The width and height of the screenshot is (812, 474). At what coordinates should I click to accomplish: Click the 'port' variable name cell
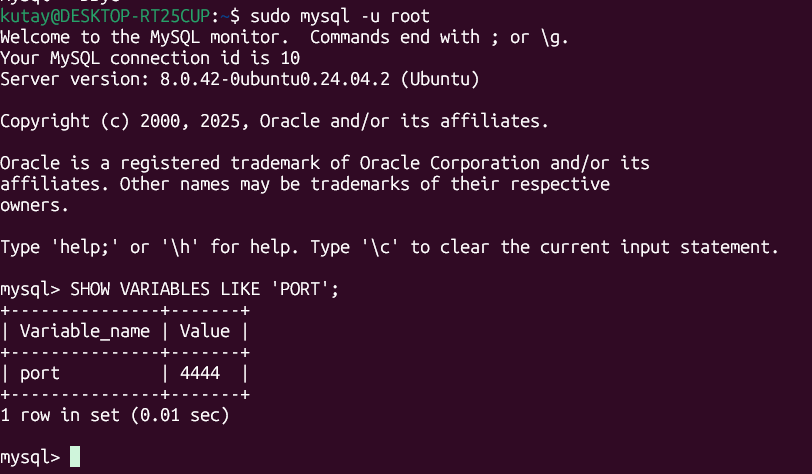[x=40, y=373]
